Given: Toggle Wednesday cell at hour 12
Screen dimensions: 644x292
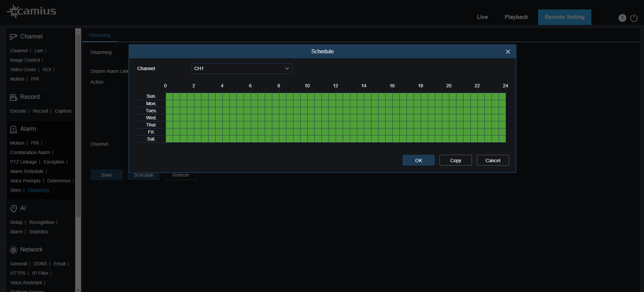Looking at the screenshot, I should point(339,118).
